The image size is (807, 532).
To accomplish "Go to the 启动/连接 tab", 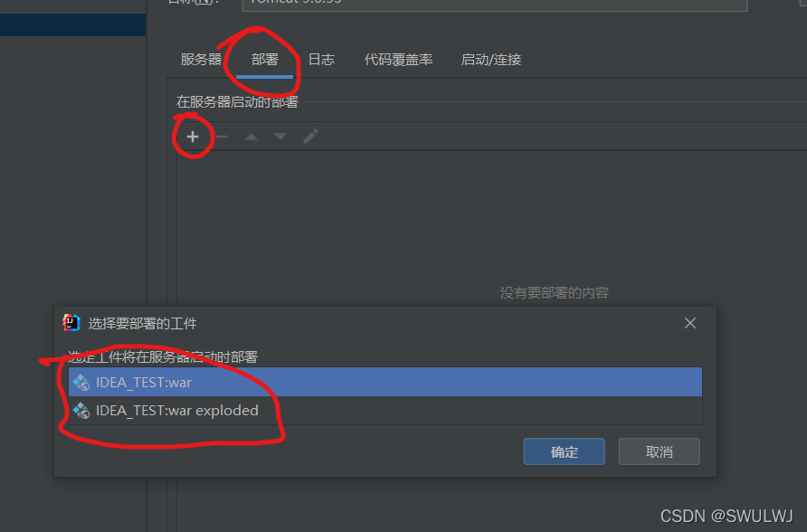I will pos(491,60).
